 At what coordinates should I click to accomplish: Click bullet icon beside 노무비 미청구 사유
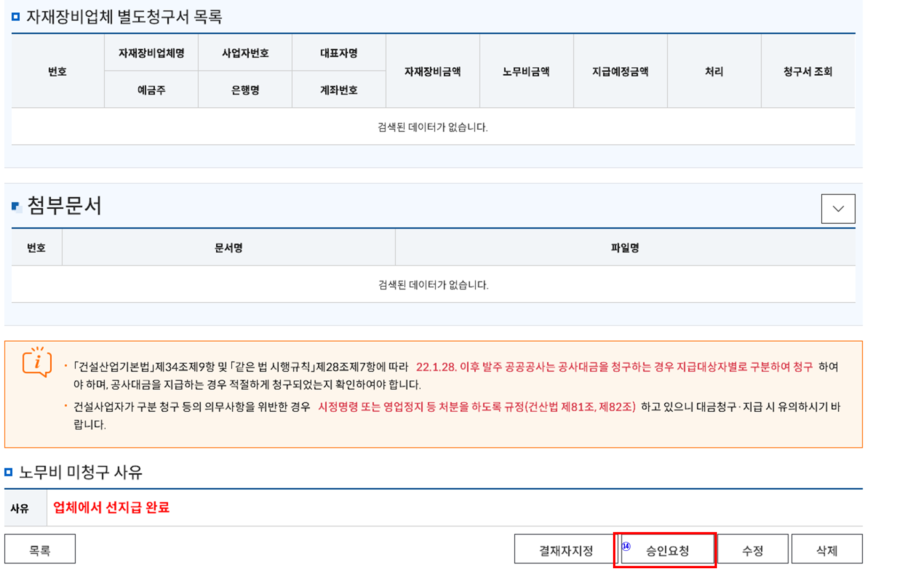coord(8,472)
